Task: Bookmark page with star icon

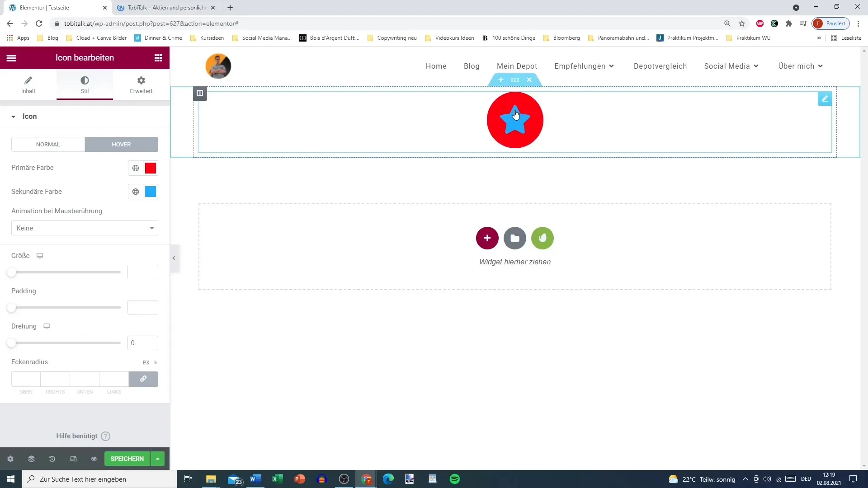Action: (x=742, y=23)
